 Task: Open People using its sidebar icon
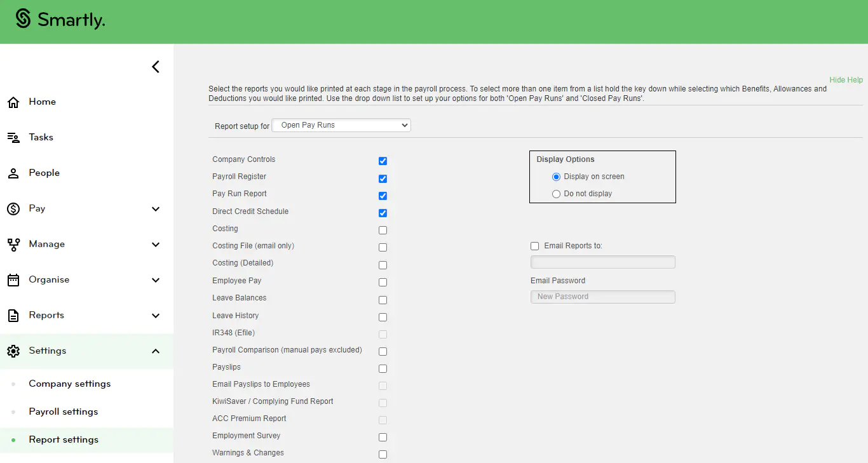point(14,172)
